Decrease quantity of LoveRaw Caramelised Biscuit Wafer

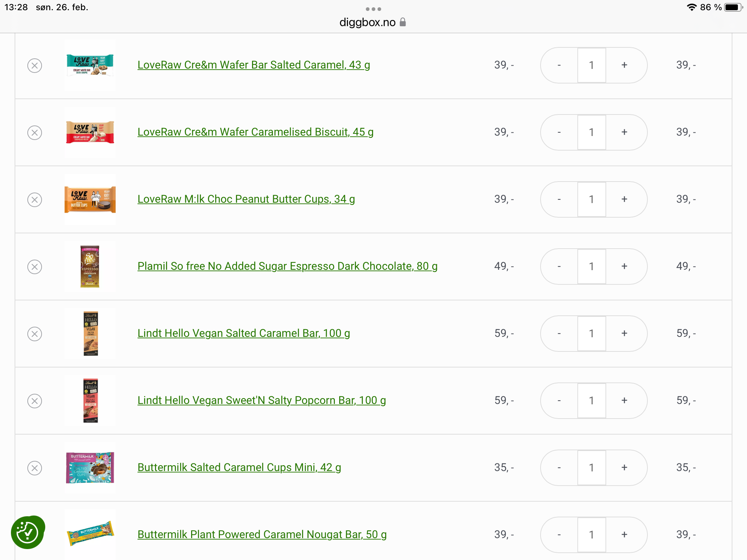tap(559, 132)
